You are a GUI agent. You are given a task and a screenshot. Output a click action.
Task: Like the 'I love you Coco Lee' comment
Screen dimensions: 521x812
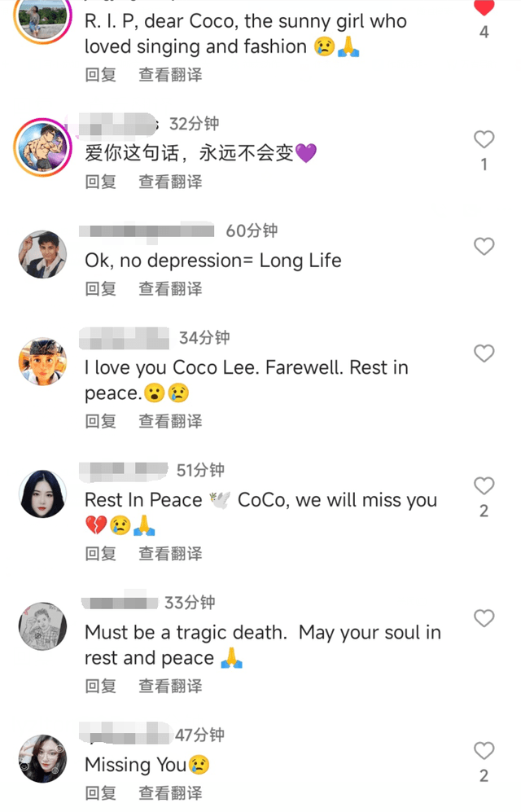(x=484, y=353)
